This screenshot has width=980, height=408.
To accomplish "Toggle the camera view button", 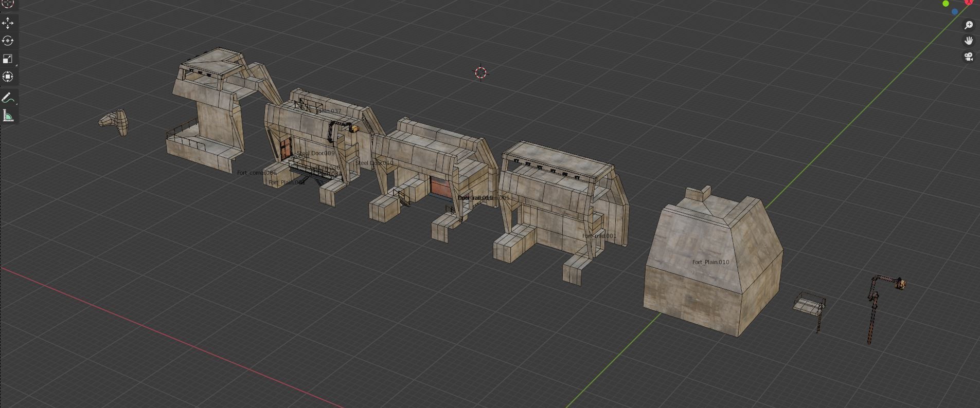I will [x=969, y=57].
